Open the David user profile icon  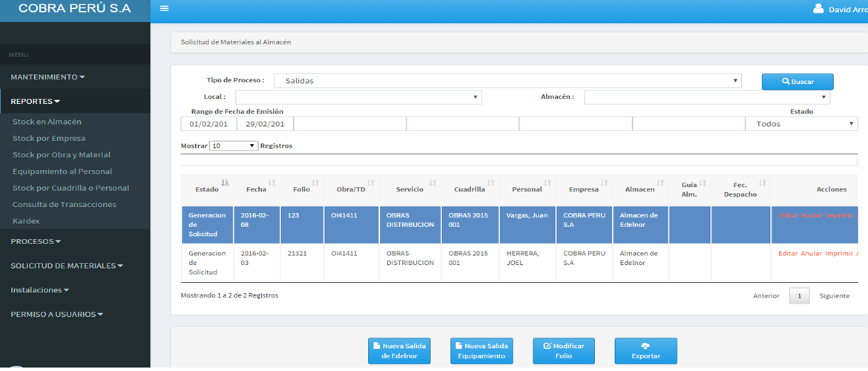(x=818, y=9)
